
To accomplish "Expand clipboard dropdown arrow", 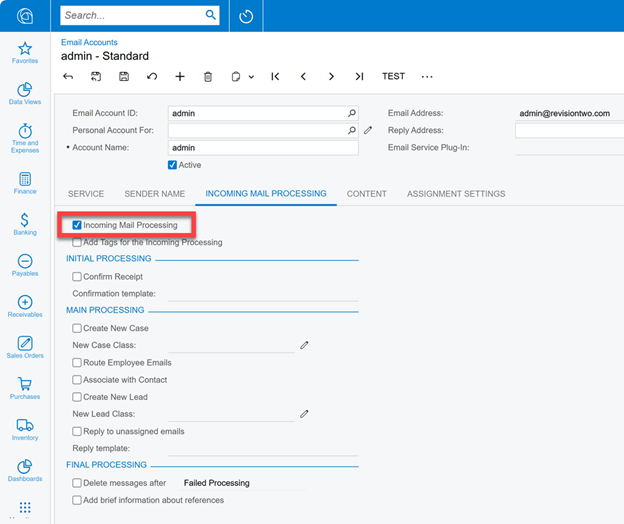I will (251, 77).
